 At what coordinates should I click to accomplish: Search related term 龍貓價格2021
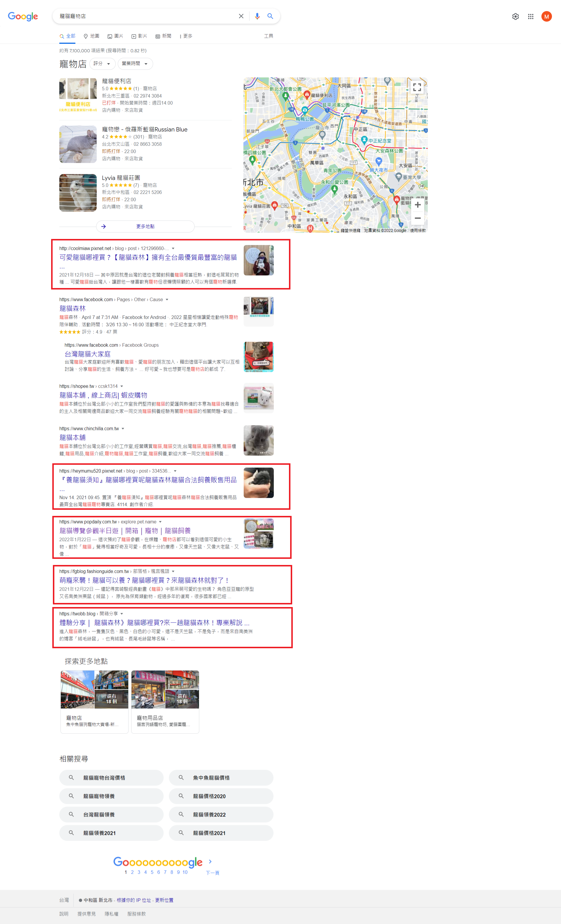(x=221, y=833)
